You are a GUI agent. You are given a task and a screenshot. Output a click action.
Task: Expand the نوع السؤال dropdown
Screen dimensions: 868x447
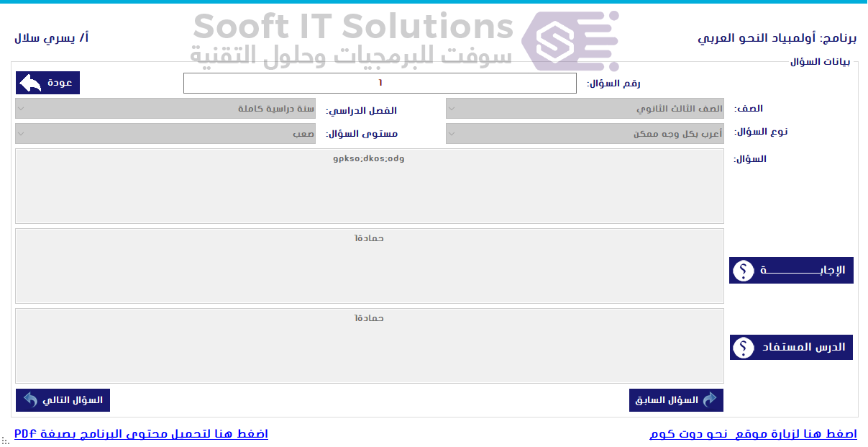[585, 132]
